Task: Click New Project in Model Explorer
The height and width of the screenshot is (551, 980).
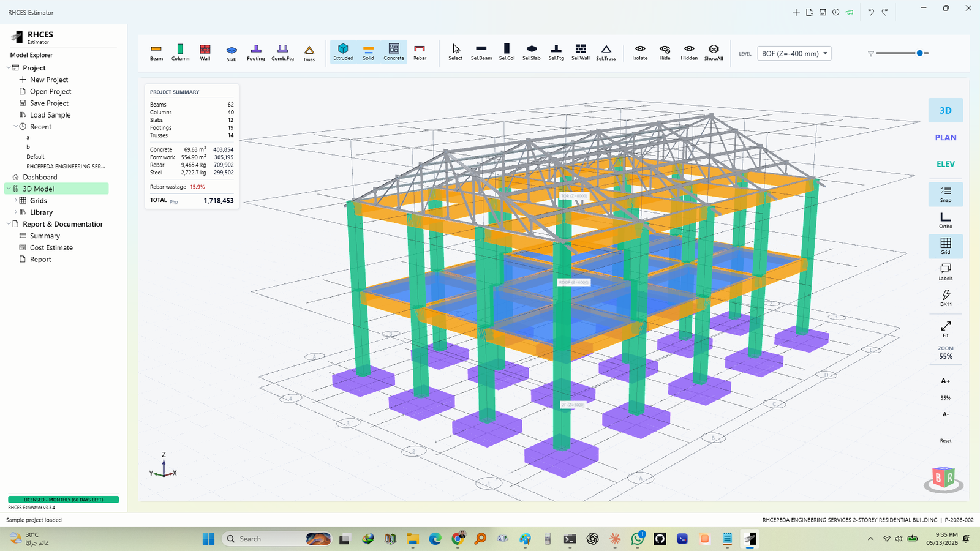Action: point(49,80)
